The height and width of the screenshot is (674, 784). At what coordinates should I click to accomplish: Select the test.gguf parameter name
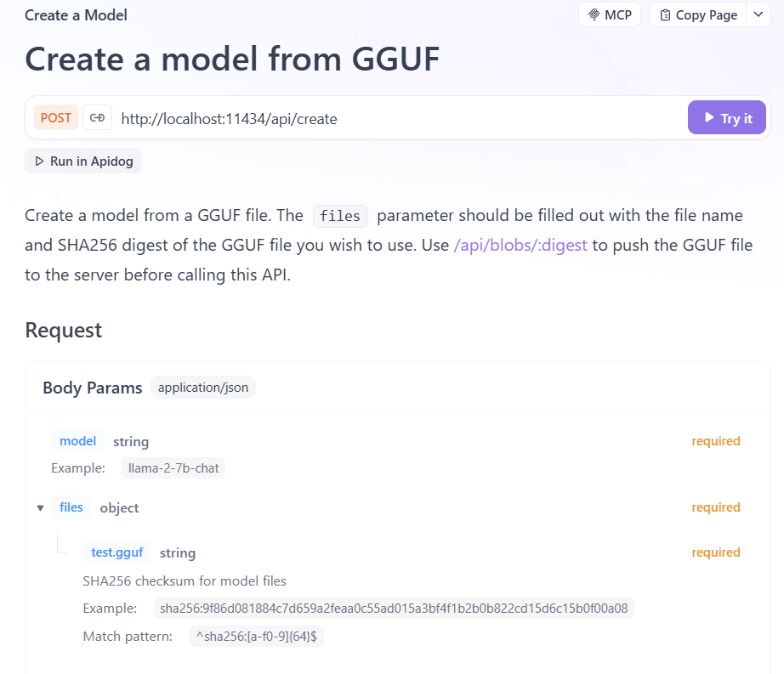coord(117,552)
